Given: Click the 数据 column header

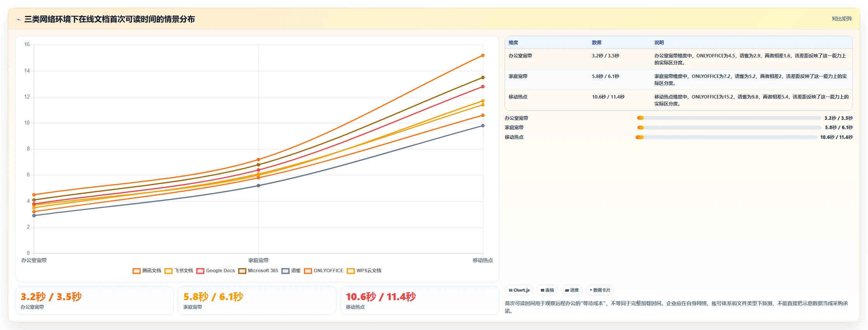Looking at the screenshot, I should coord(597,43).
